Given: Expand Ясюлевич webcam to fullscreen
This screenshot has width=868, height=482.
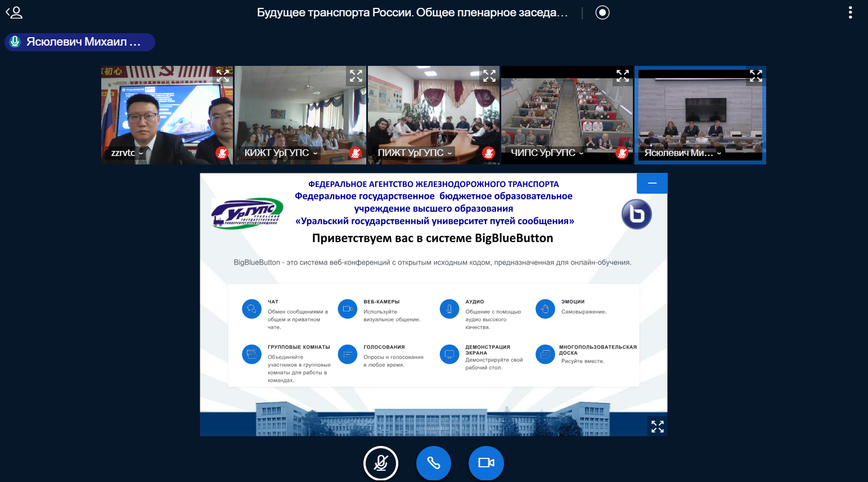Looking at the screenshot, I should pos(756,75).
